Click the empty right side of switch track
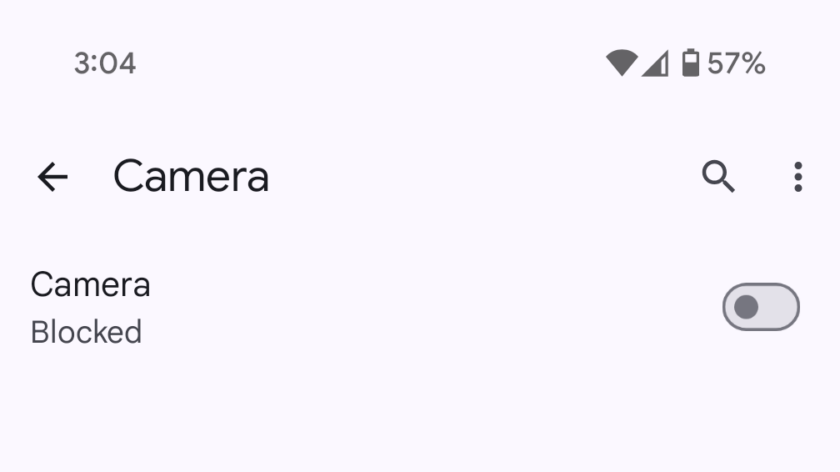Screen dimensions: 840x472 781,307
